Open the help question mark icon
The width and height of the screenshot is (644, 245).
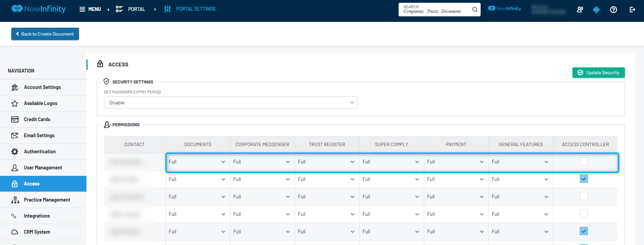click(614, 10)
